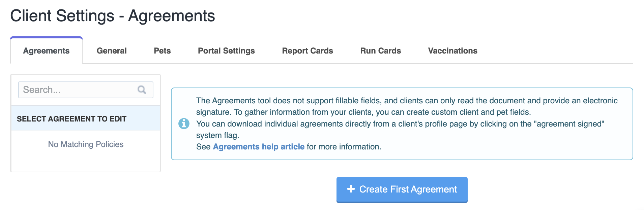Go to the Pets tab
Image resolution: width=644 pixels, height=210 pixels.
pyautogui.click(x=162, y=51)
